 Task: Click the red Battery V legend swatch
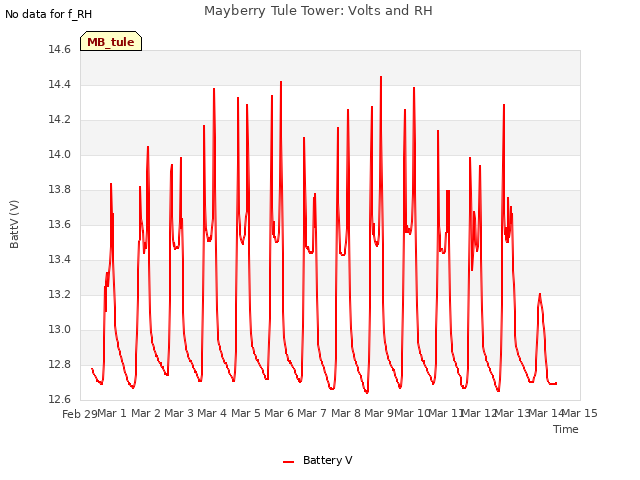click(x=289, y=462)
